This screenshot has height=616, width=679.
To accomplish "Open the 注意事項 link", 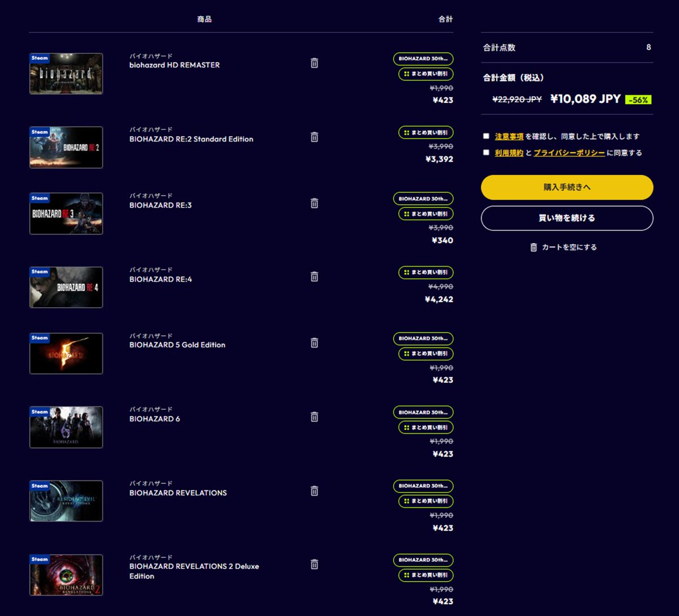I will tap(509, 136).
